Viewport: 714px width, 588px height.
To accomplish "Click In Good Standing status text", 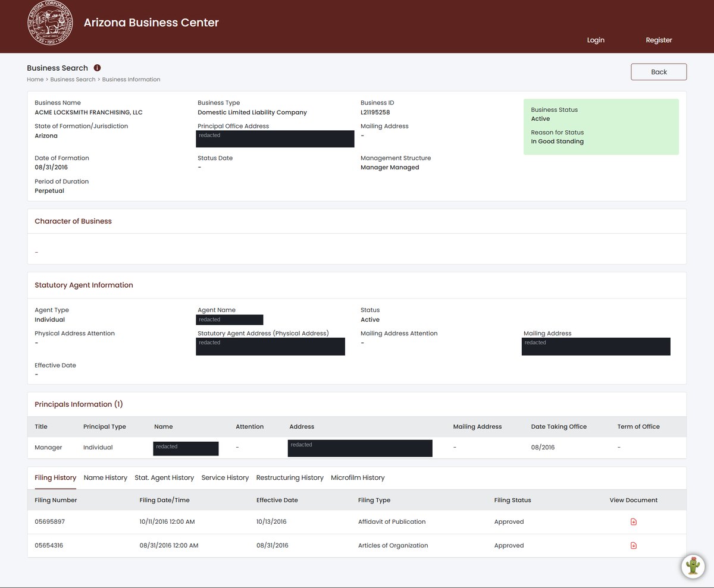I will coord(557,142).
